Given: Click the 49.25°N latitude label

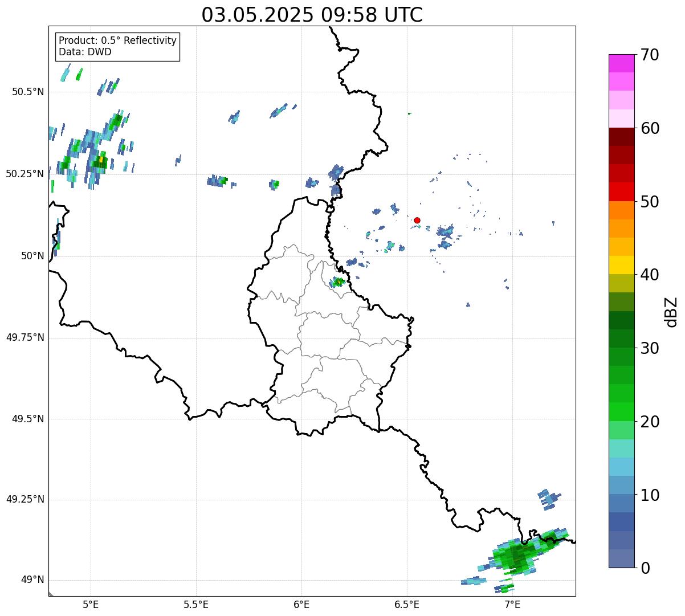Looking at the screenshot, I should [25, 500].
